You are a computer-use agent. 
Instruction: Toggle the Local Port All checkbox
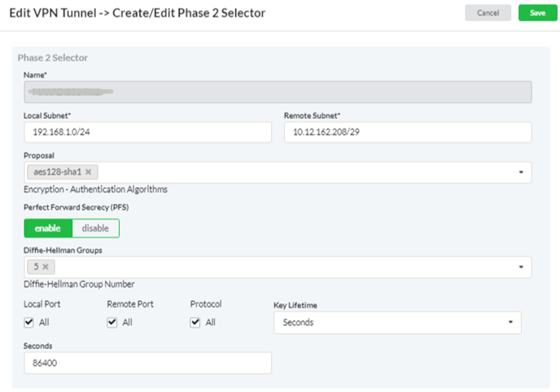point(29,323)
